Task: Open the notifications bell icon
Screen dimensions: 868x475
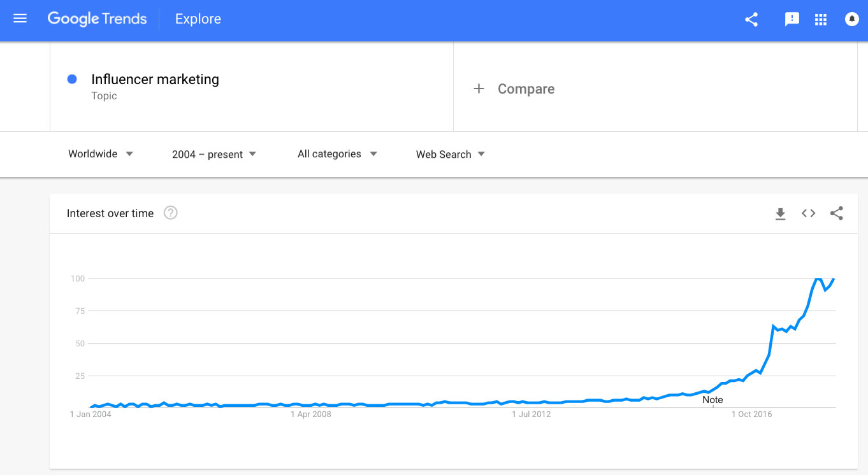Action: pyautogui.click(x=851, y=19)
